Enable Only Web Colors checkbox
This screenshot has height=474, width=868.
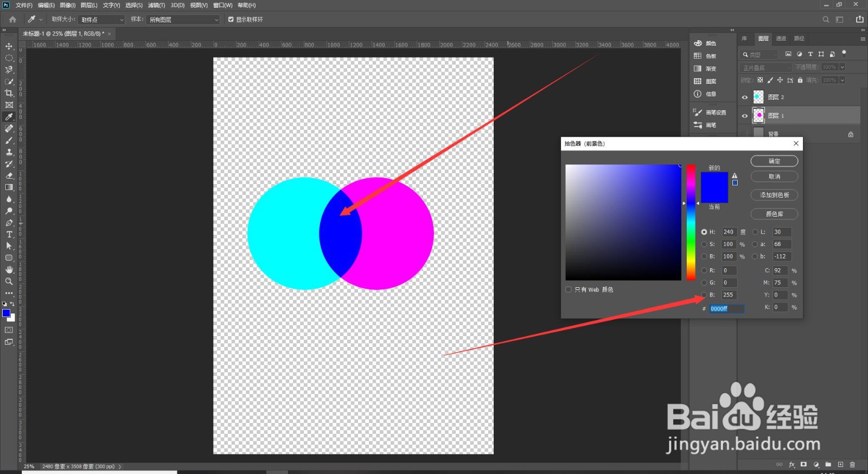point(569,289)
